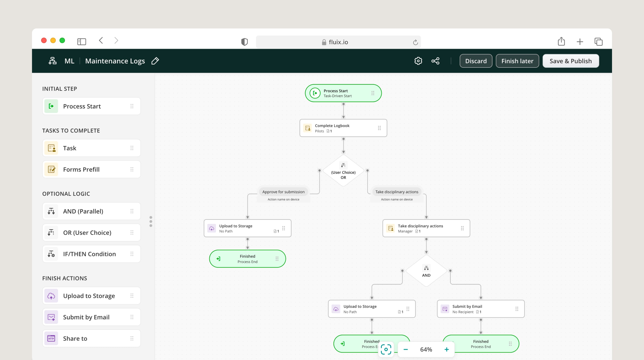Click drag handle of sidebar Task item
The height and width of the screenshot is (360, 644).
[132, 148]
